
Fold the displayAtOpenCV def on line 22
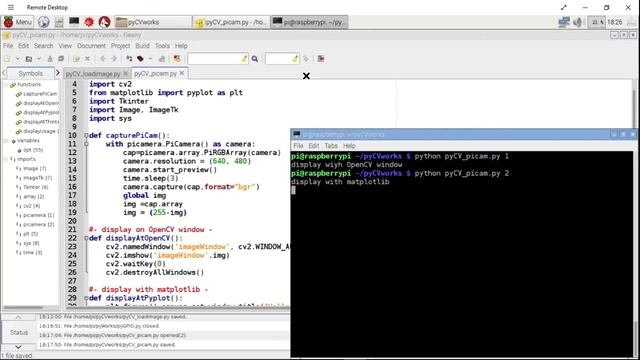(86, 238)
